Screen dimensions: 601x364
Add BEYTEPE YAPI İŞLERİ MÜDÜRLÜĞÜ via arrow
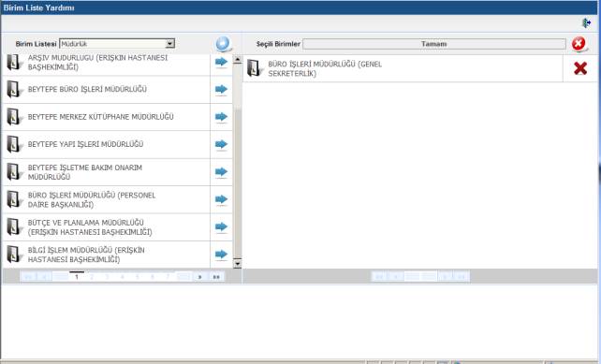click(x=221, y=144)
